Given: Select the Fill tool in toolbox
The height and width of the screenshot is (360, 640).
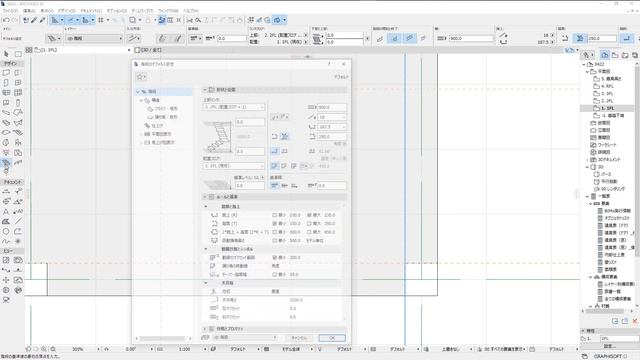Looking at the screenshot, I should tap(6, 221).
